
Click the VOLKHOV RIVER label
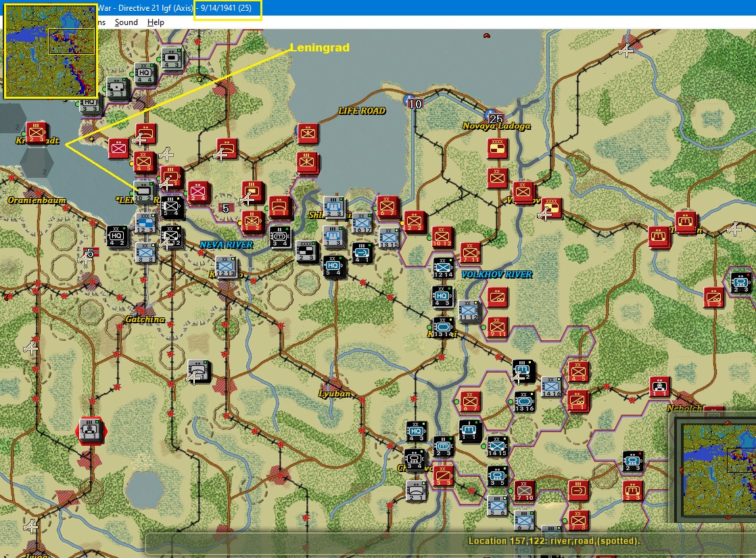click(x=496, y=275)
